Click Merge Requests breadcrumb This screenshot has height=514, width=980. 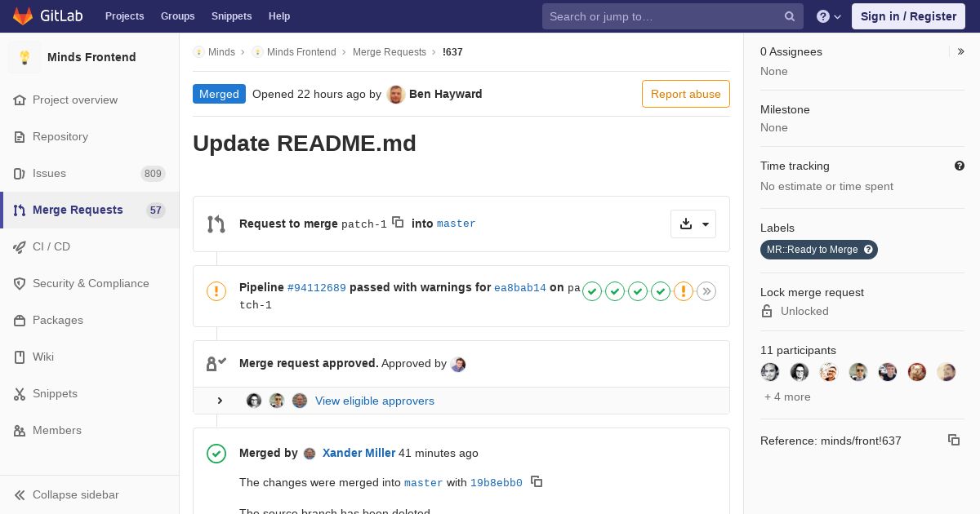coord(390,52)
